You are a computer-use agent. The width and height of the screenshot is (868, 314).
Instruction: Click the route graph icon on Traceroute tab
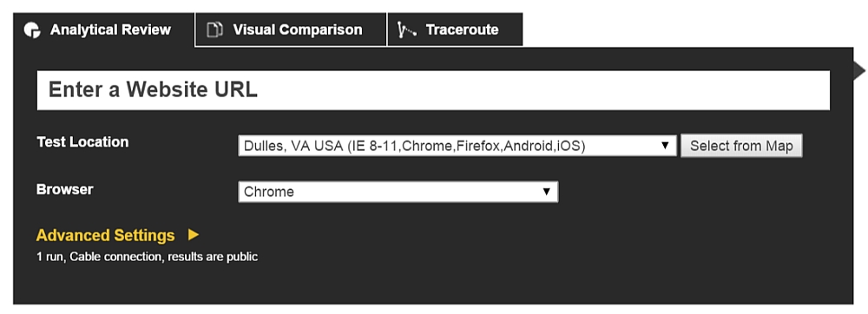(407, 29)
